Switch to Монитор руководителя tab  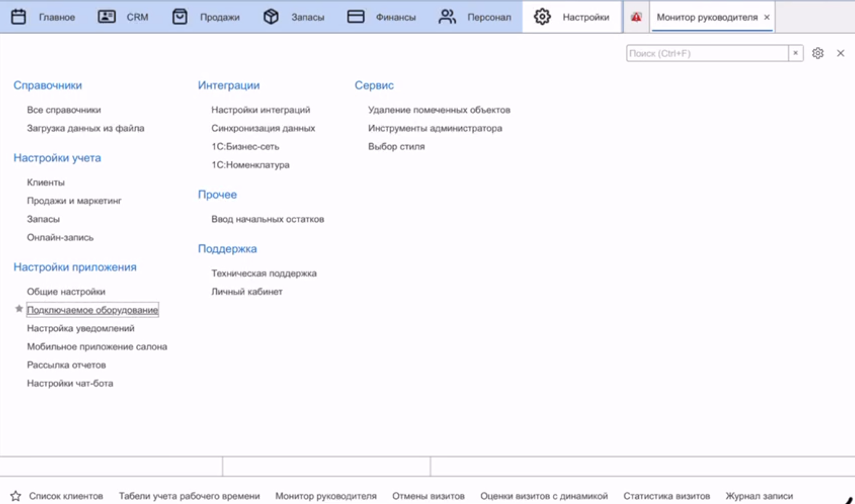coord(707,17)
